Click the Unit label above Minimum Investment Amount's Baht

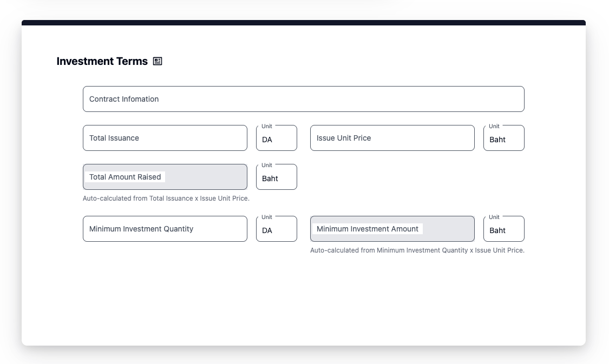pyautogui.click(x=494, y=217)
